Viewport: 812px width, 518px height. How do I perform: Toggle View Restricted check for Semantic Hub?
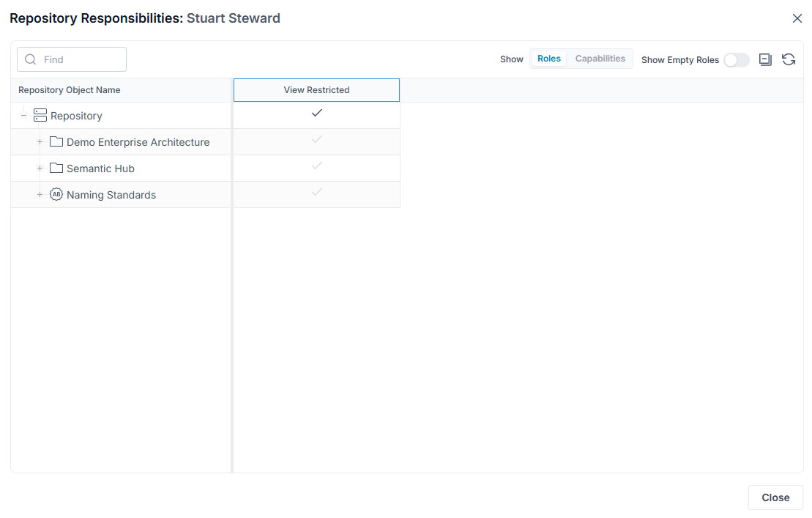317,166
